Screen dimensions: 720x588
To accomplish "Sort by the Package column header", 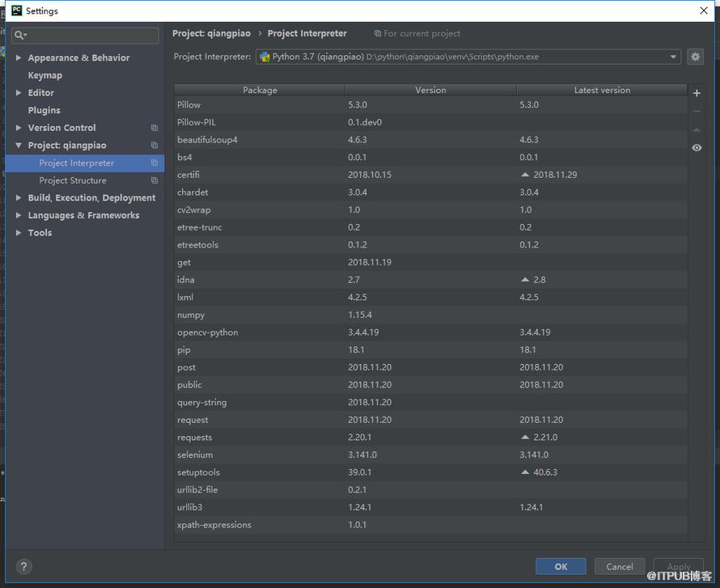I will click(260, 90).
